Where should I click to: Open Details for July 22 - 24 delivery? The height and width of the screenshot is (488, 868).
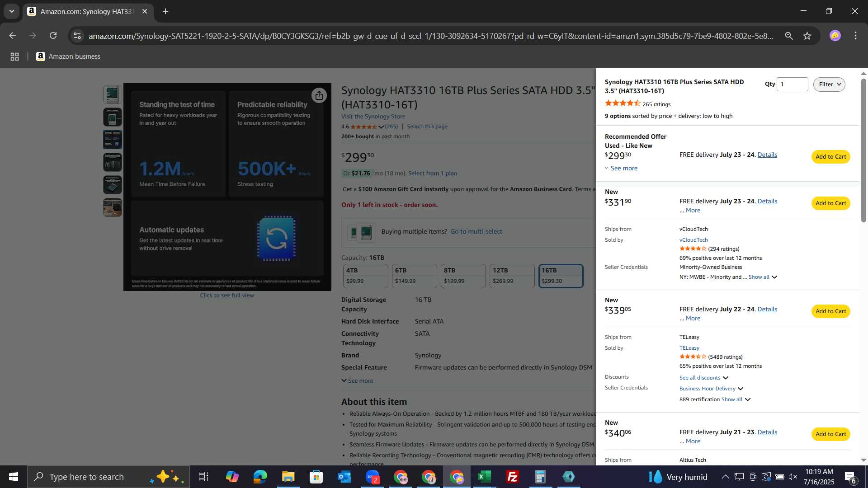pyautogui.click(x=767, y=309)
